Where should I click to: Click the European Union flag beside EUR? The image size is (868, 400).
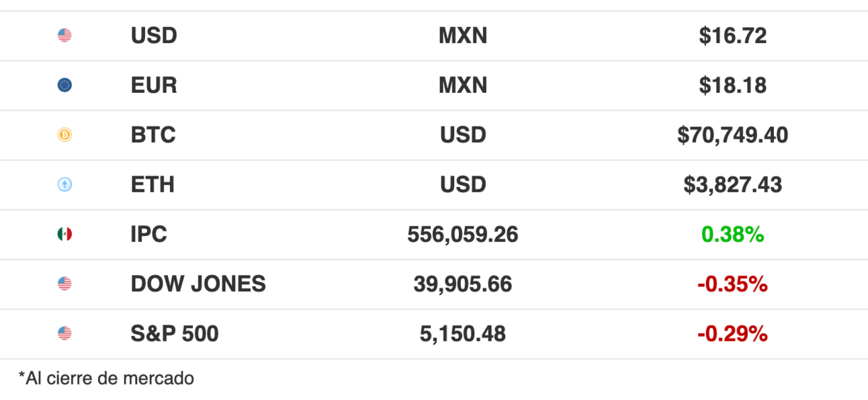coord(64,85)
